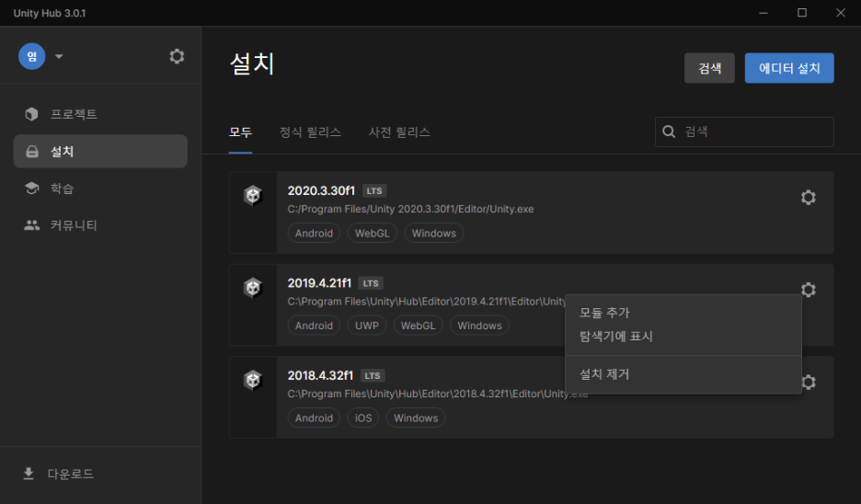Click the Unity icon for 2019.4.21f1

(x=253, y=288)
